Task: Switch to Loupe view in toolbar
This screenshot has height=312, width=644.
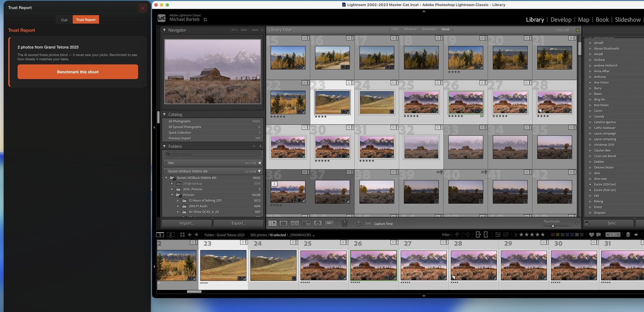Action: tap(283, 223)
